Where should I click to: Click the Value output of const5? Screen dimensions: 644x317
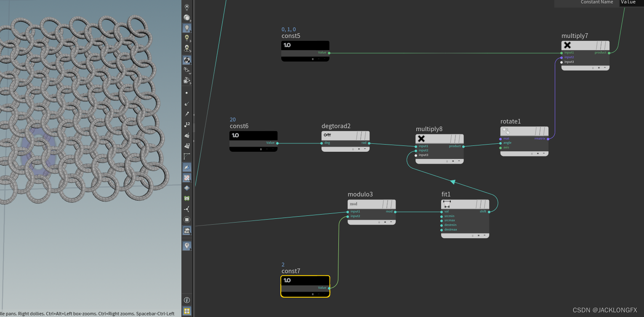[x=329, y=53]
